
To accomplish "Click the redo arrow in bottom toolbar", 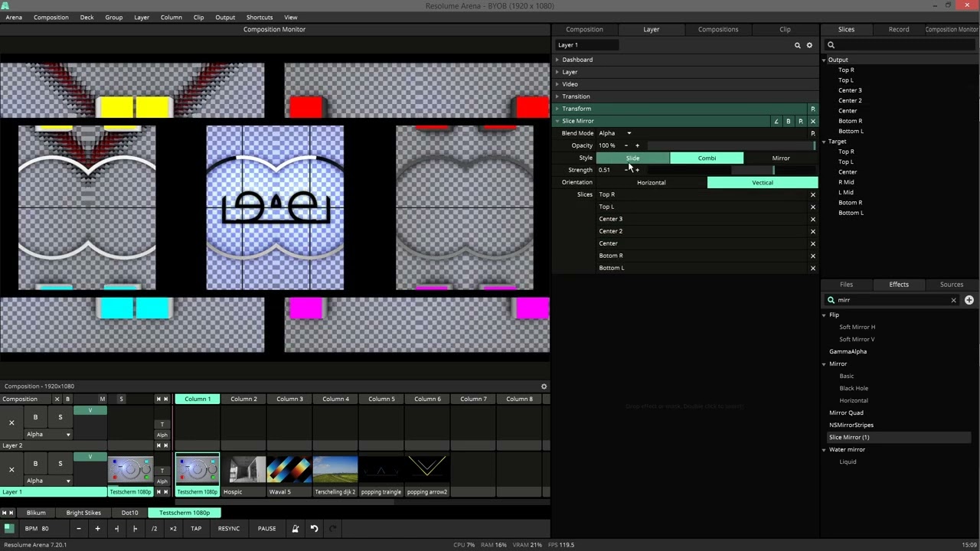I will point(333,529).
